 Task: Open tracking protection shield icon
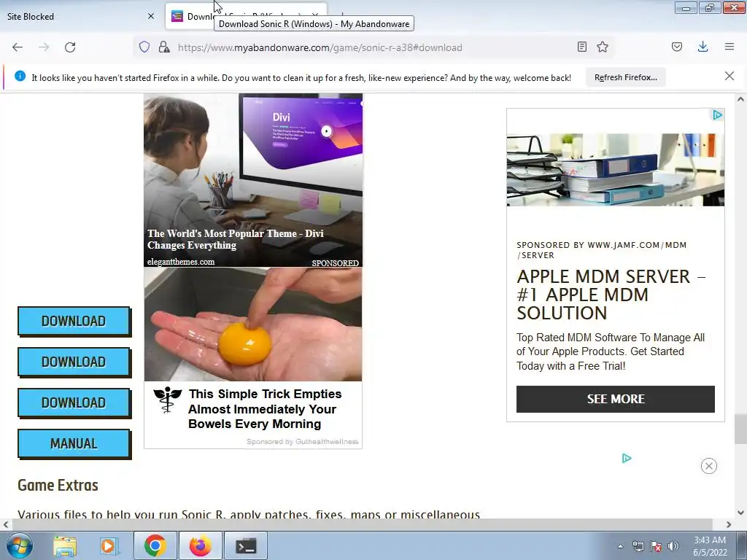point(144,47)
